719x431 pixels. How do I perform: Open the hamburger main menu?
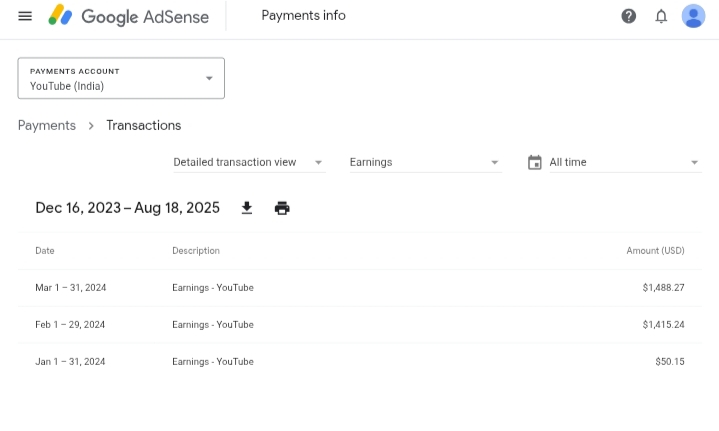click(x=25, y=16)
